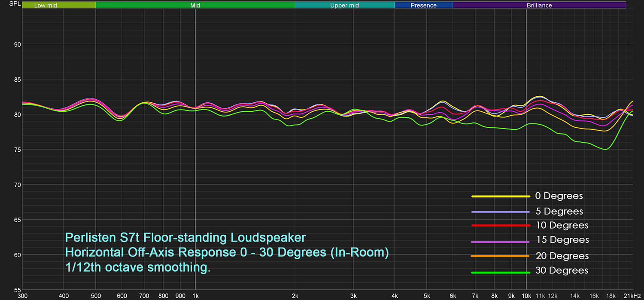644x300 pixels.
Task: Click the lavender 5 Degrees legend line
Action: (500, 211)
